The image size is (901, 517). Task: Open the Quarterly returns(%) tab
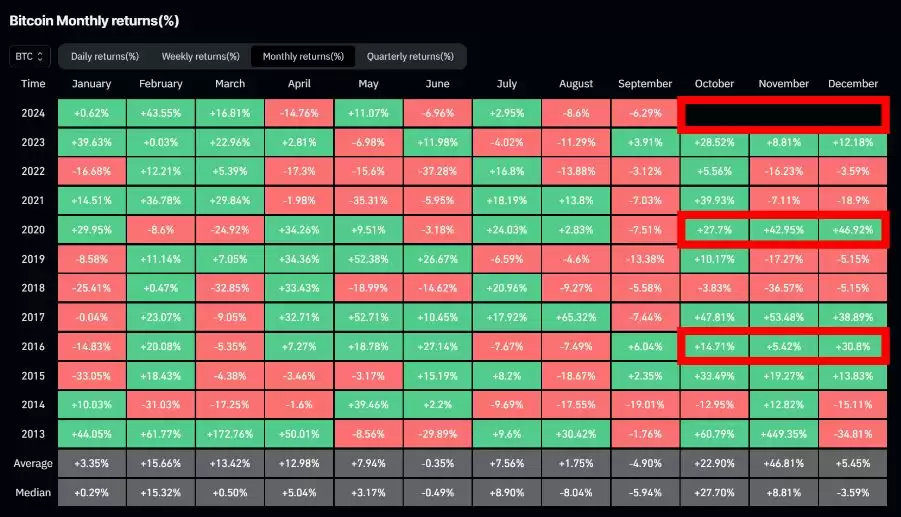tap(411, 56)
